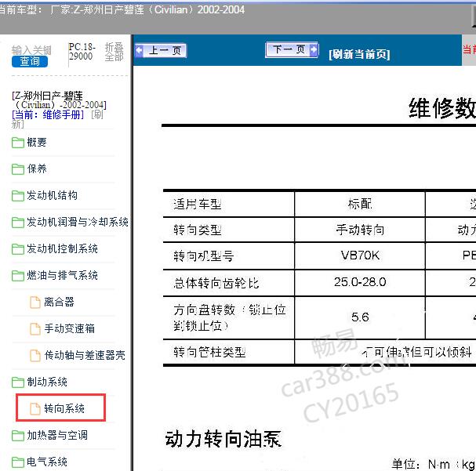Go to previous page with 上一页
Viewport: 476px width, 471px height.
(x=161, y=50)
